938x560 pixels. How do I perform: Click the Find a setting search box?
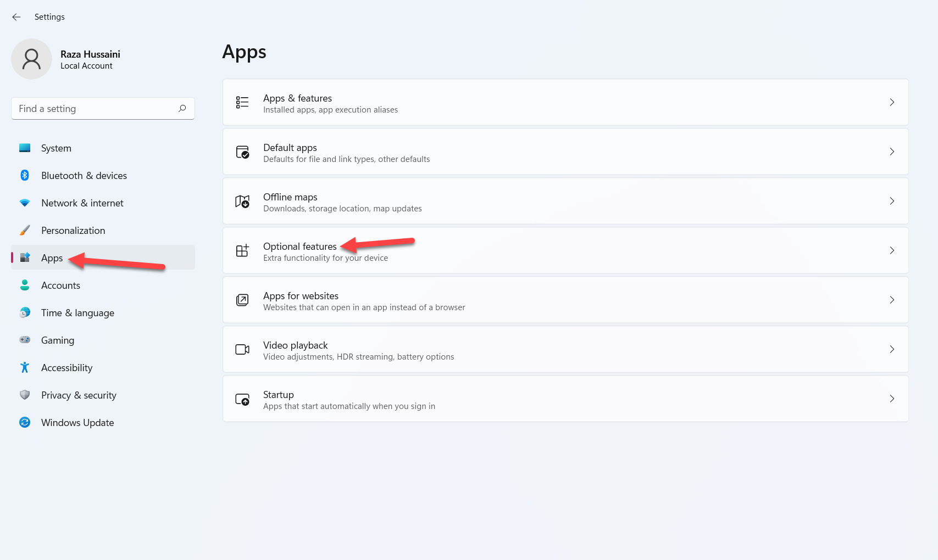(96, 109)
